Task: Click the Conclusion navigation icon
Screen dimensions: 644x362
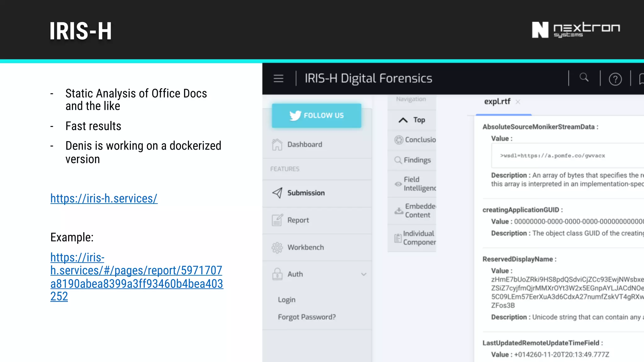Action: (399, 140)
